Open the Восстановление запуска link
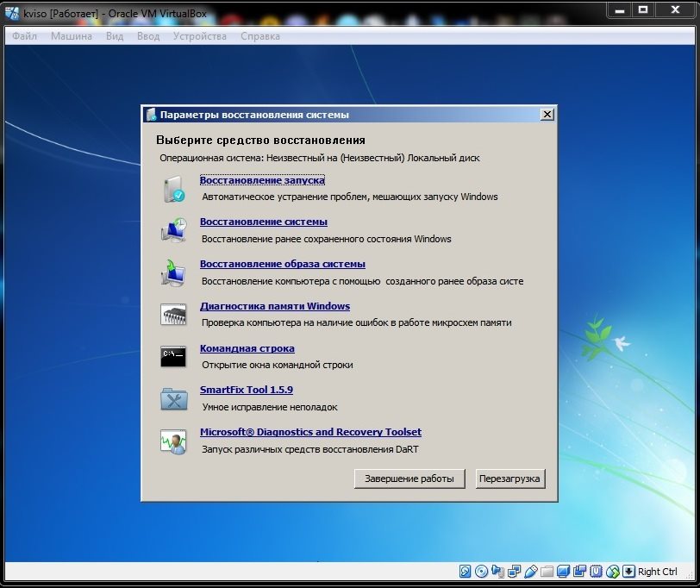The height and width of the screenshot is (588, 700). click(262, 180)
